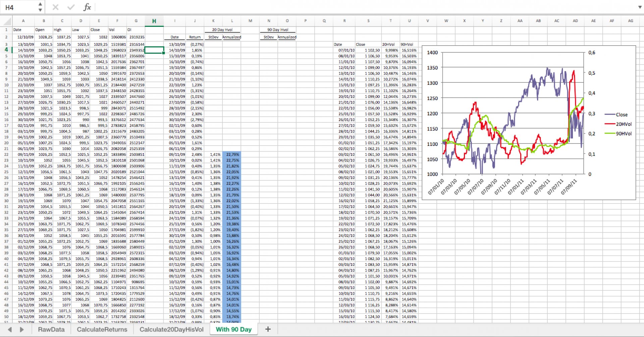Click the confirm checkmark in formula bar
644x337 pixels.
point(71,7)
